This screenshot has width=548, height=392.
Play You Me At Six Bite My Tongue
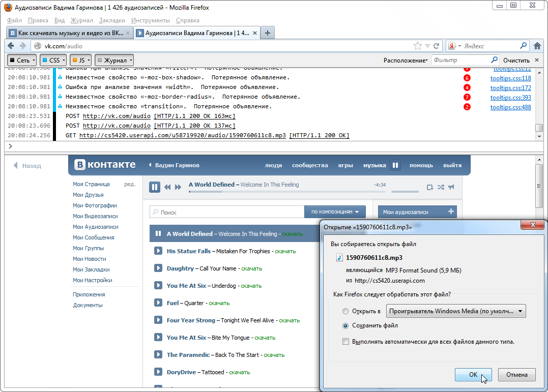tap(158, 337)
